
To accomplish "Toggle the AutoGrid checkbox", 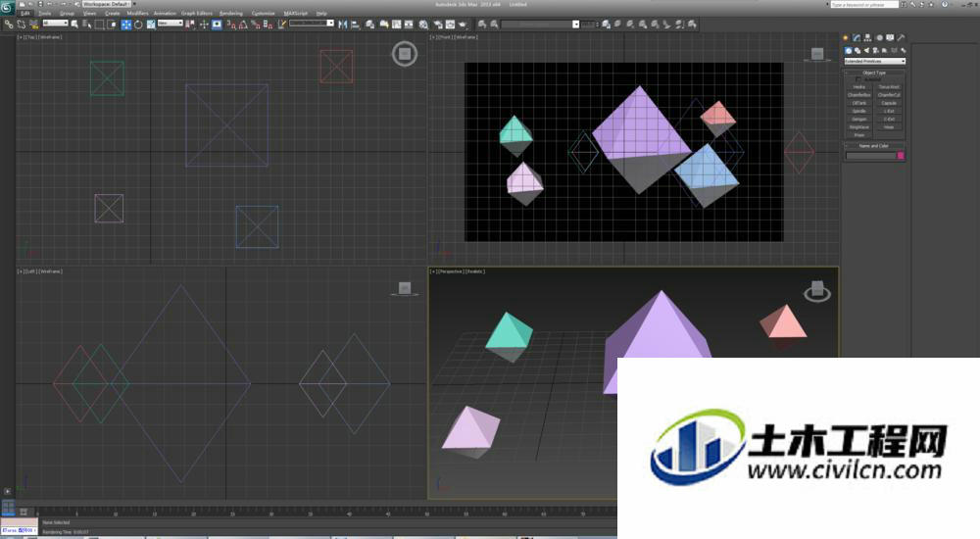I will pos(858,79).
